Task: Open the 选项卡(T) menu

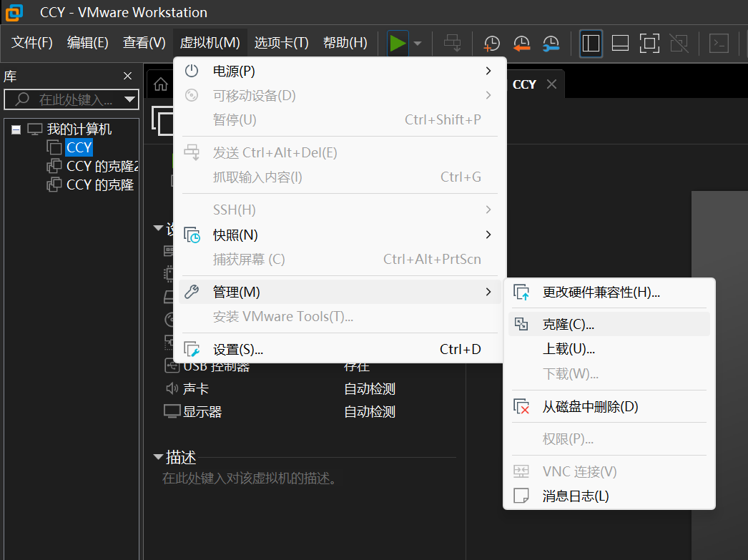Action: tap(282, 43)
